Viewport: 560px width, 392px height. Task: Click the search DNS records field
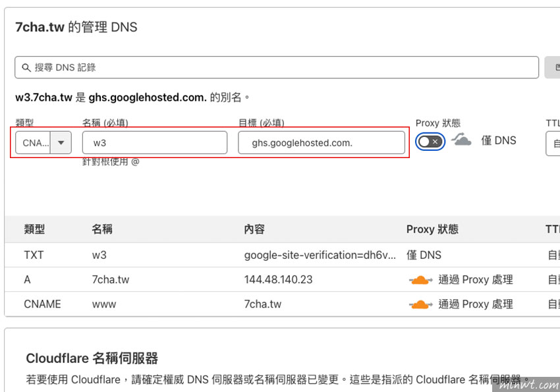(x=277, y=67)
